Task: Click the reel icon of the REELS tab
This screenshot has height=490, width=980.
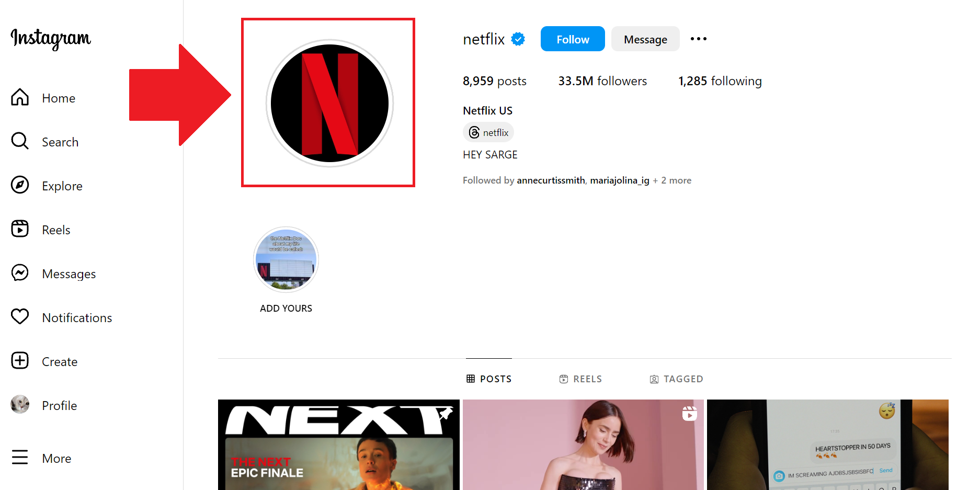Action: pyautogui.click(x=564, y=379)
